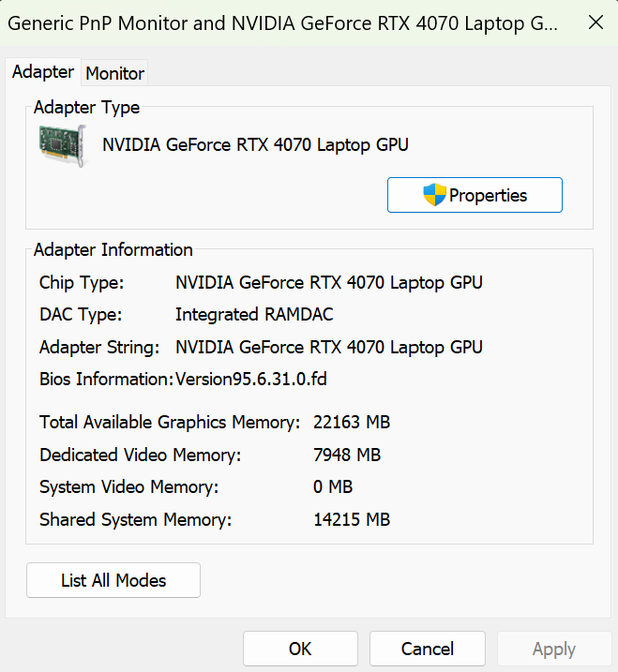This screenshot has height=672, width=618.
Task: Select the Adapter tab
Action: point(43,72)
